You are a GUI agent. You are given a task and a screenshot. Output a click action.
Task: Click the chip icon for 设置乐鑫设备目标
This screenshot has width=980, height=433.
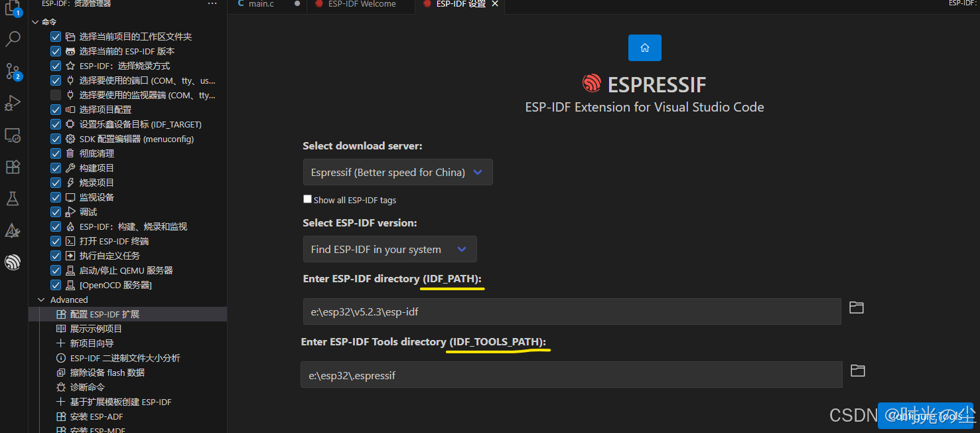70,124
